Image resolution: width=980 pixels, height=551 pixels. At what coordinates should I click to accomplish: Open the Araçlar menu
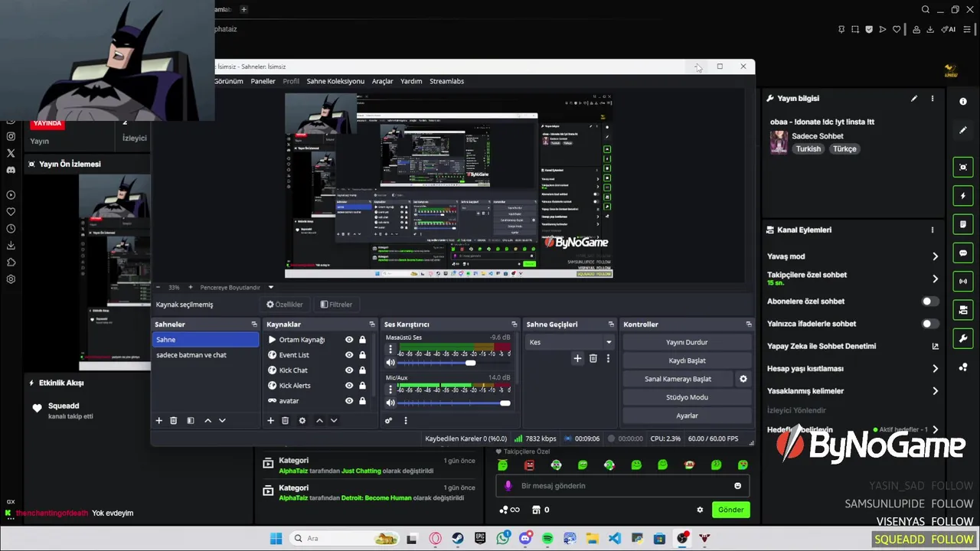tap(383, 81)
